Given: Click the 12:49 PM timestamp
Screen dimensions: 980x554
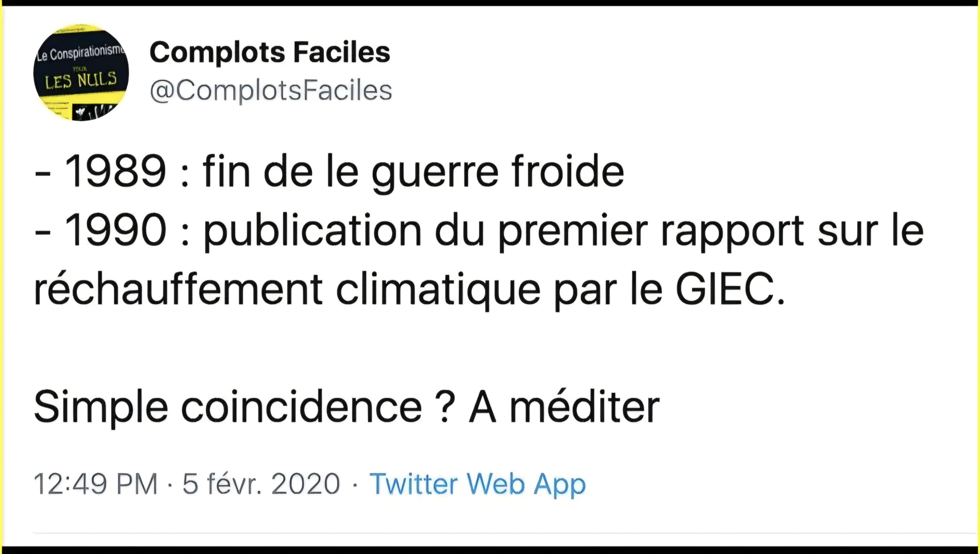Looking at the screenshot, I should click(x=96, y=484).
